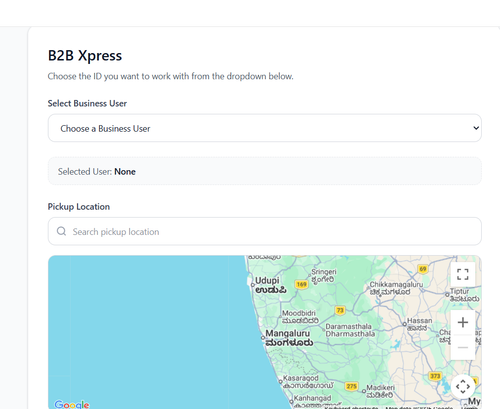Image resolution: width=500 pixels, height=409 pixels.
Task: Click highway 275 shield marker
Action: point(351,386)
